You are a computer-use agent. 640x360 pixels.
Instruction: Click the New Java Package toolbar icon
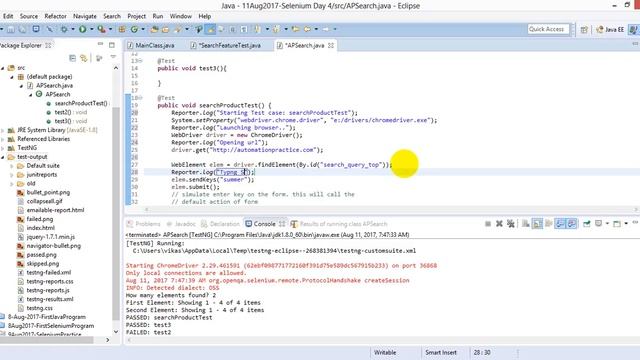click(122, 29)
